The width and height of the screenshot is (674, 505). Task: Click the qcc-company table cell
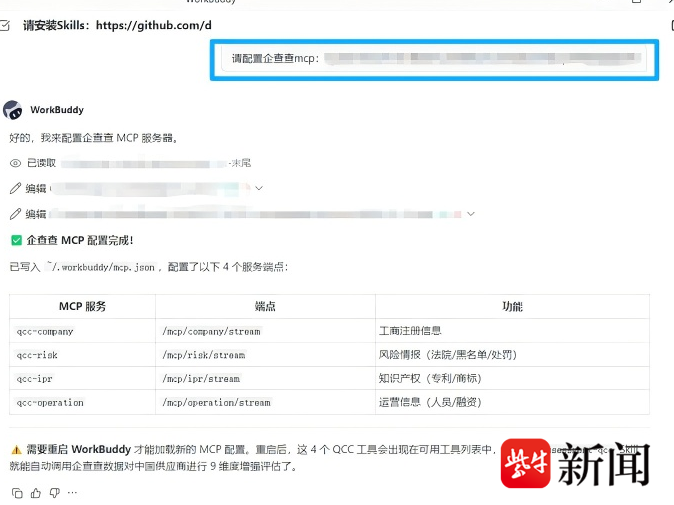pyautogui.click(x=45, y=331)
